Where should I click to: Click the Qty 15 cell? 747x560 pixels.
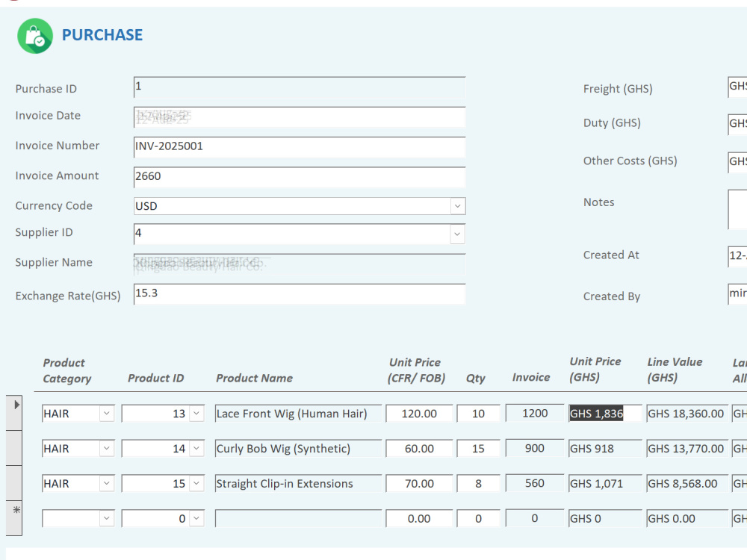pyautogui.click(x=478, y=448)
